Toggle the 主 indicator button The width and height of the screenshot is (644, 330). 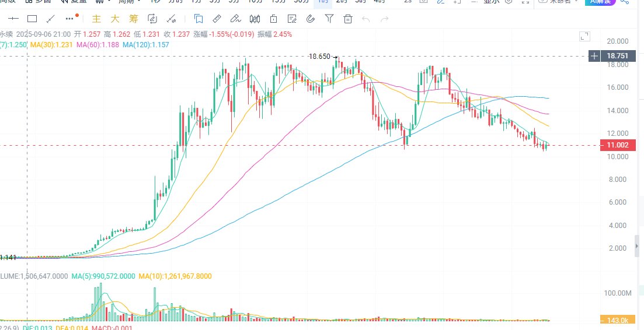pos(96,19)
